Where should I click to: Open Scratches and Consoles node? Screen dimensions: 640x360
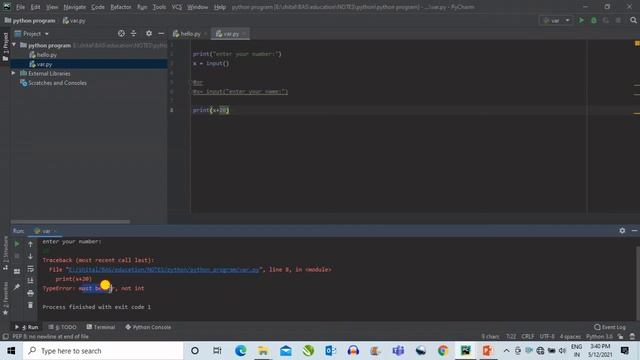pos(53,83)
